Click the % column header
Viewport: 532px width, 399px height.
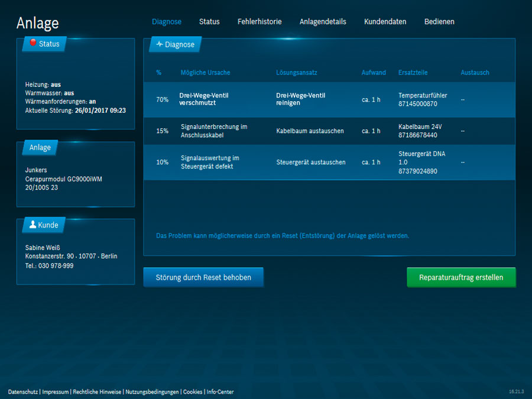click(x=159, y=72)
